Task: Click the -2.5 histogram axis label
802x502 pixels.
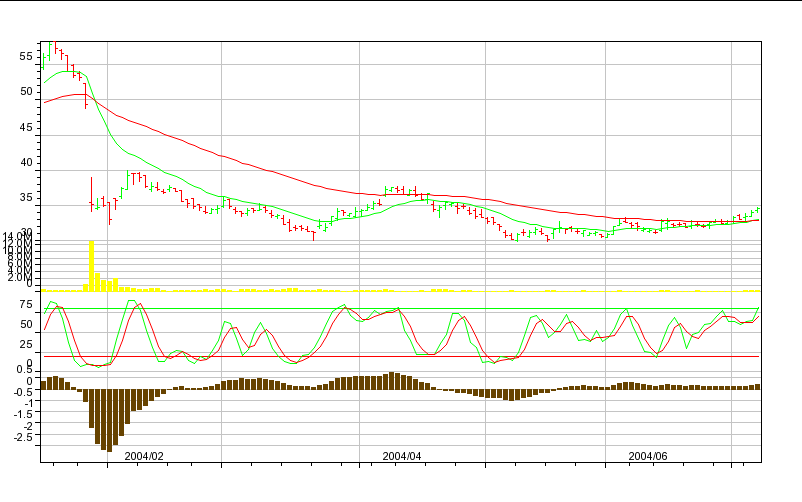Action: click(24, 437)
